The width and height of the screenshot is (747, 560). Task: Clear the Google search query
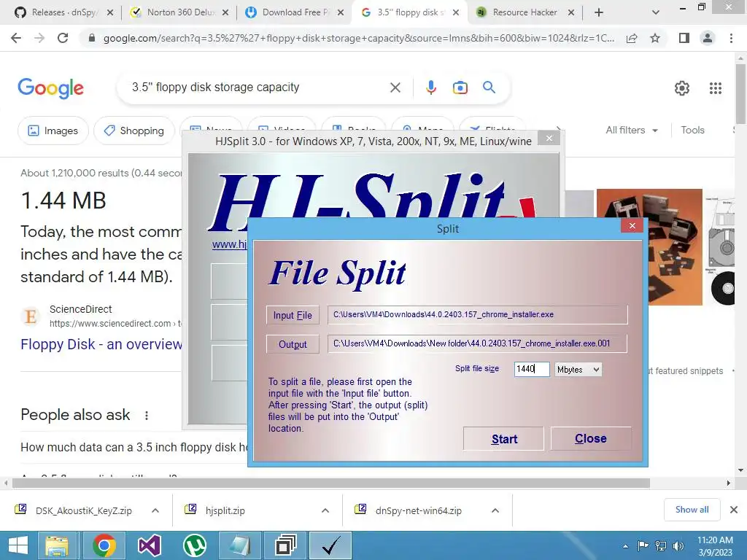[x=395, y=87]
